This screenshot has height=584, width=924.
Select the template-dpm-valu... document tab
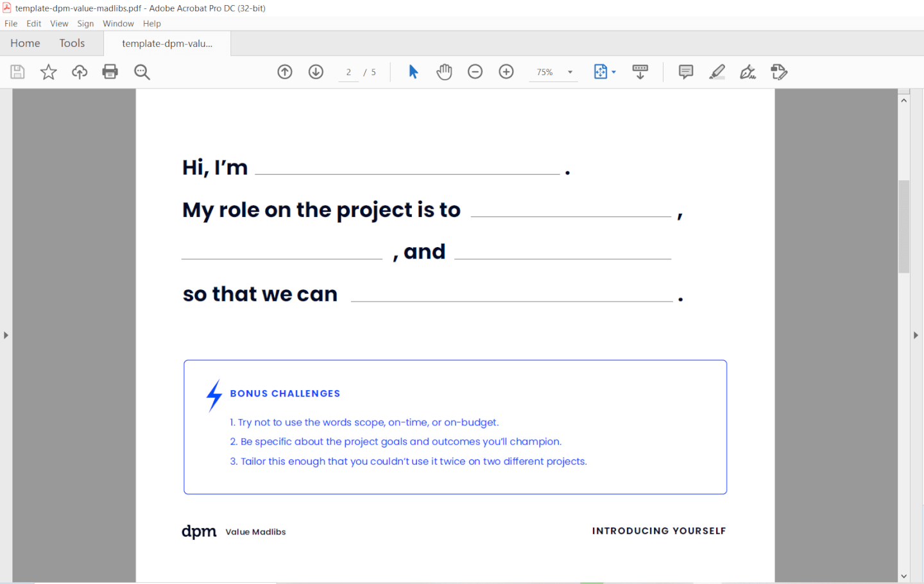pyautogui.click(x=167, y=44)
